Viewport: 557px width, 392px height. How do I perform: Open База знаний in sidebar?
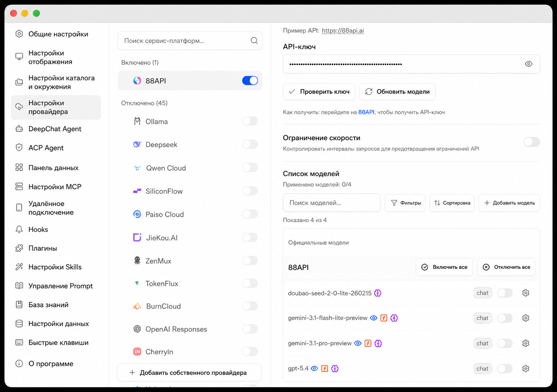pos(56,305)
